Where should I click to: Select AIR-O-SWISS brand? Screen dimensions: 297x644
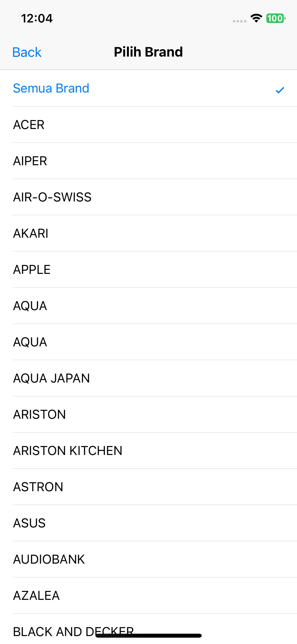(x=148, y=197)
